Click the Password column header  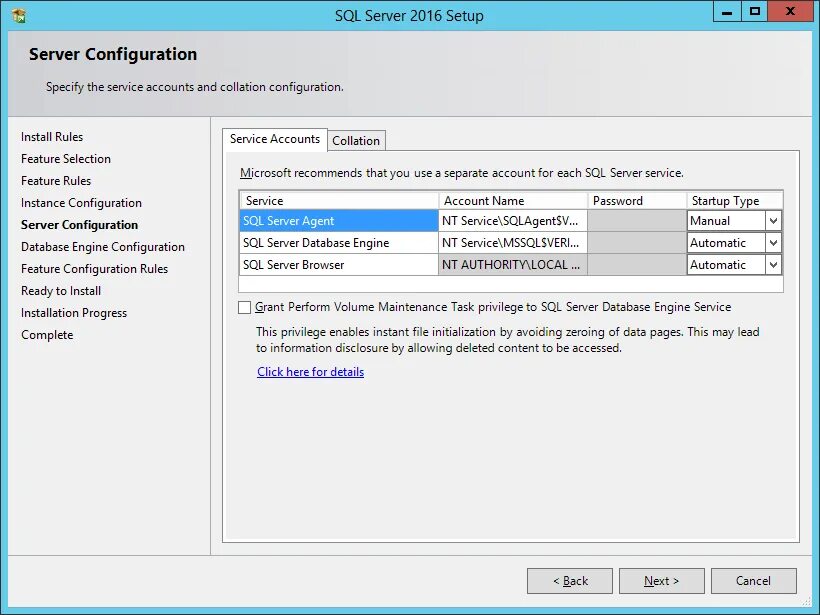pyautogui.click(x=637, y=201)
